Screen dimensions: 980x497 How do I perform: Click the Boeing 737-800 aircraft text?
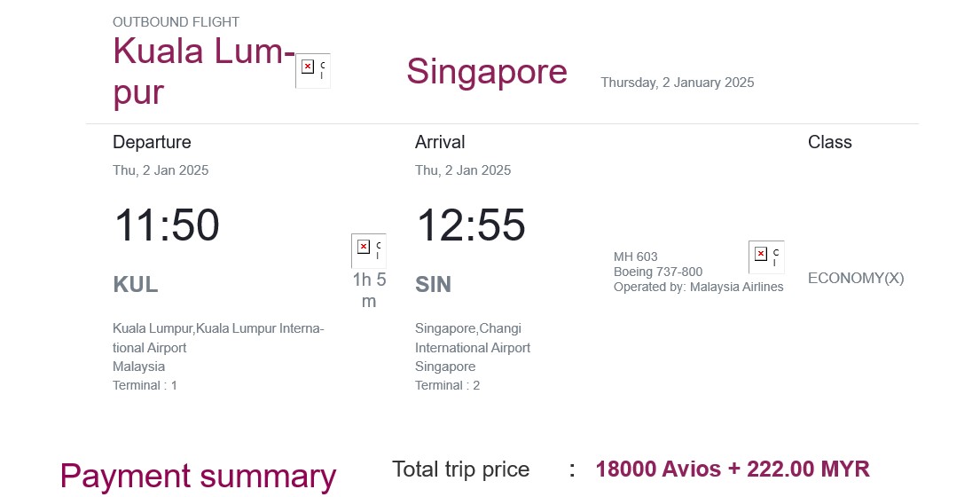(658, 272)
